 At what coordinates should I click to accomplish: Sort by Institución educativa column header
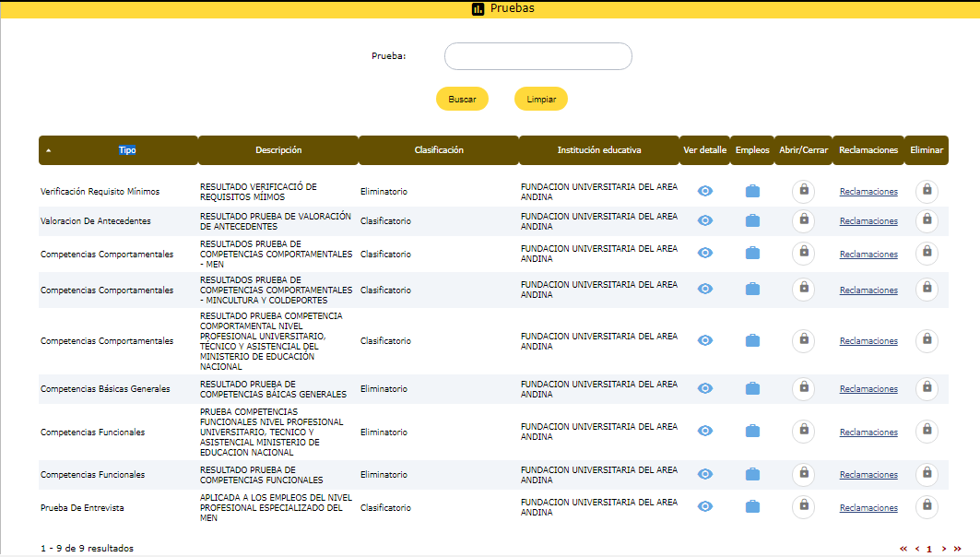tap(599, 150)
